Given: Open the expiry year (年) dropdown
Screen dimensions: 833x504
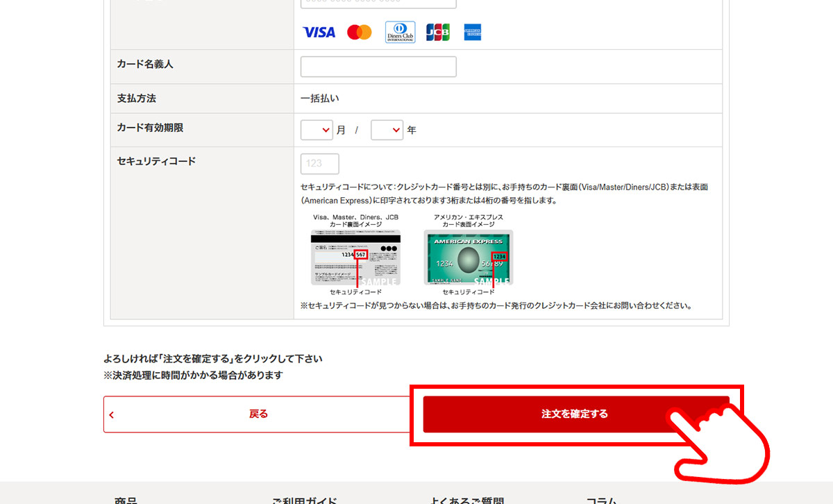Looking at the screenshot, I should pyautogui.click(x=387, y=130).
